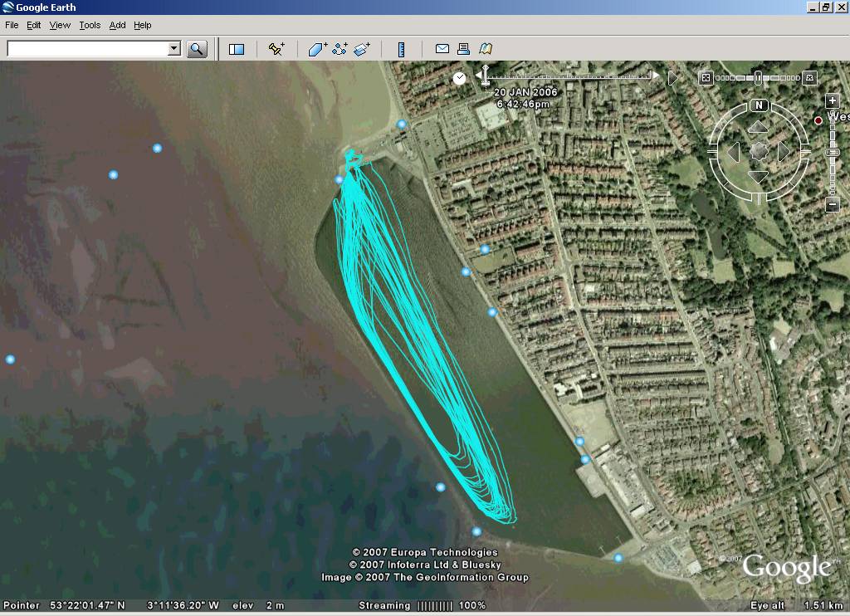Screen dimensions: 850x616
Task: Open the Add menu
Action: coord(116,25)
